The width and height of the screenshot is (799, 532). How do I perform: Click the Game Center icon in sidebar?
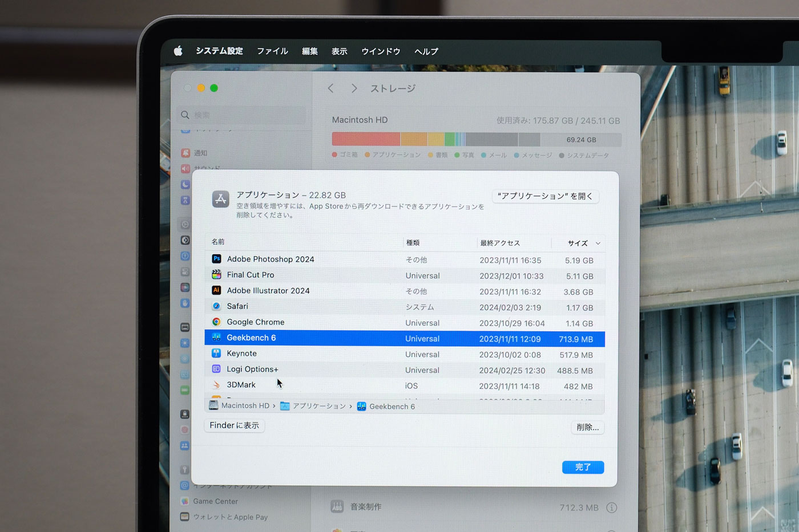point(185,501)
